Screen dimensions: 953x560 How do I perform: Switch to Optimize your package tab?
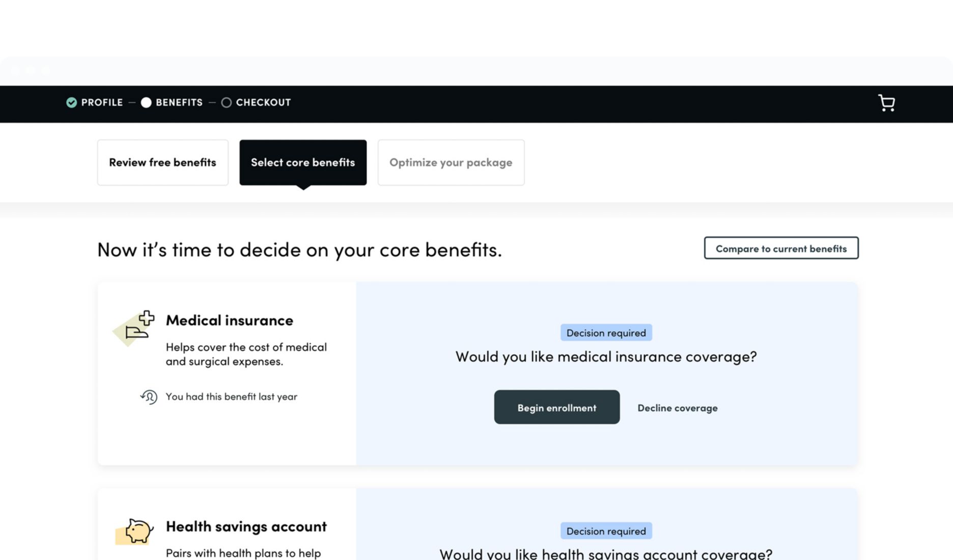click(x=451, y=162)
